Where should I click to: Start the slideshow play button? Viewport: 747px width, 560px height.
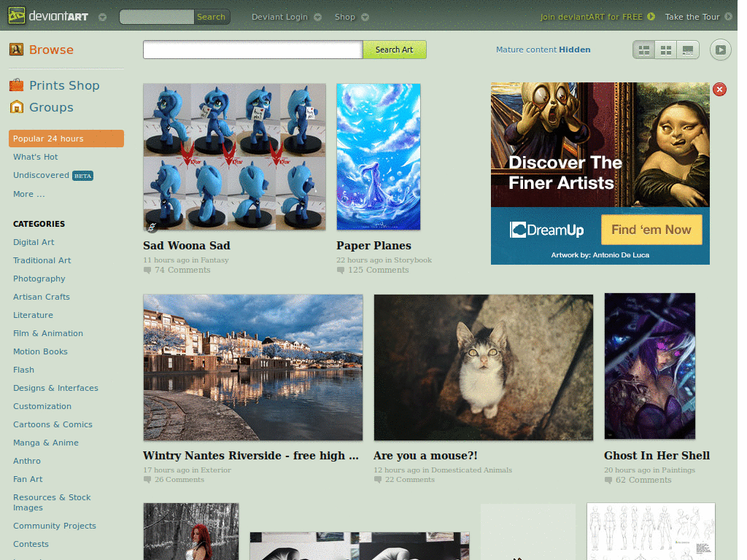tap(720, 50)
